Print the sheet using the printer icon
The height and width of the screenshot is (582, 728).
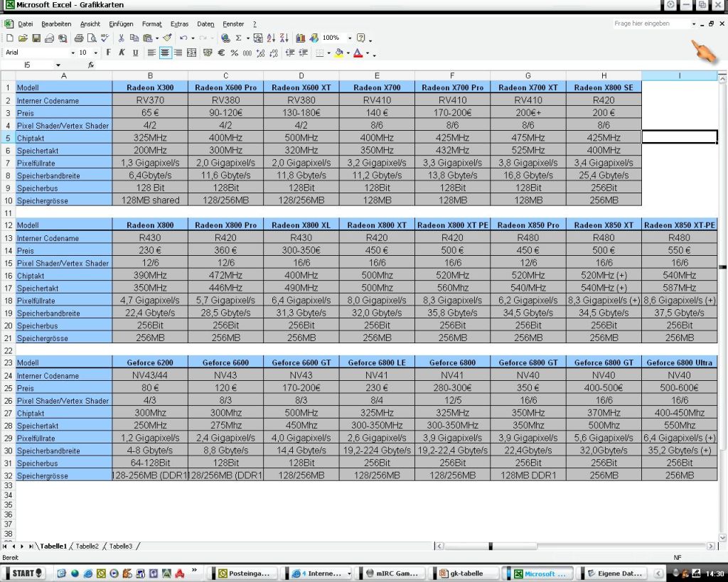tap(78, 38)
